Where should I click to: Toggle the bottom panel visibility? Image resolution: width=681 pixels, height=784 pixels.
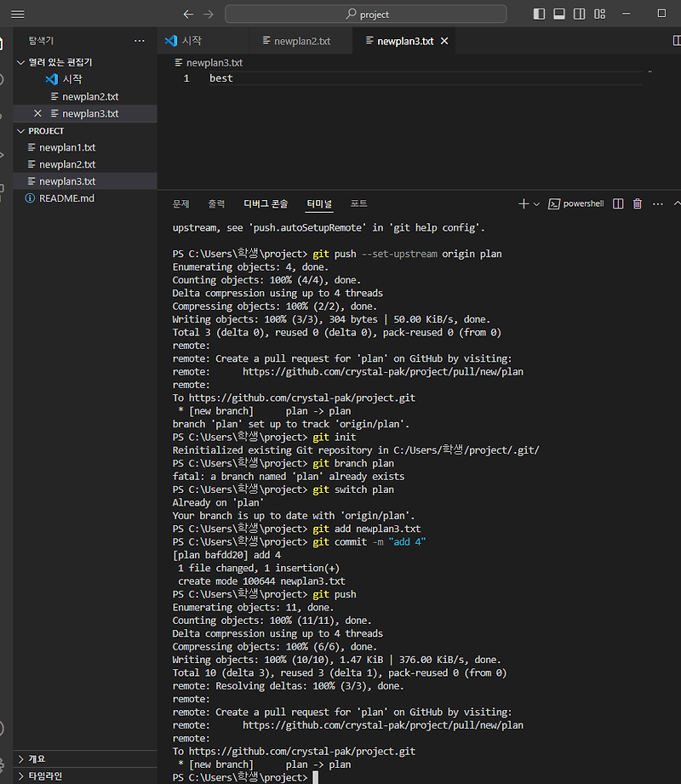click(x=558, y=14)
